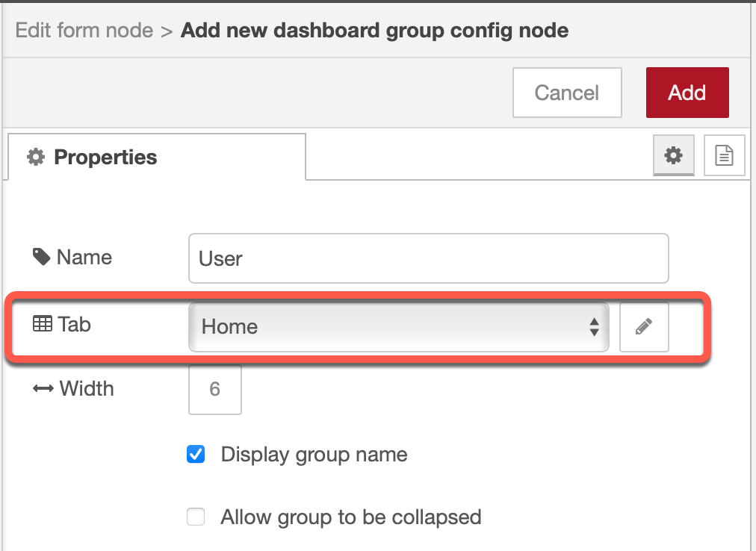Enable Allow group to be collapsed
The width and height of the screenshot is (756, 551).
point(196,517)
